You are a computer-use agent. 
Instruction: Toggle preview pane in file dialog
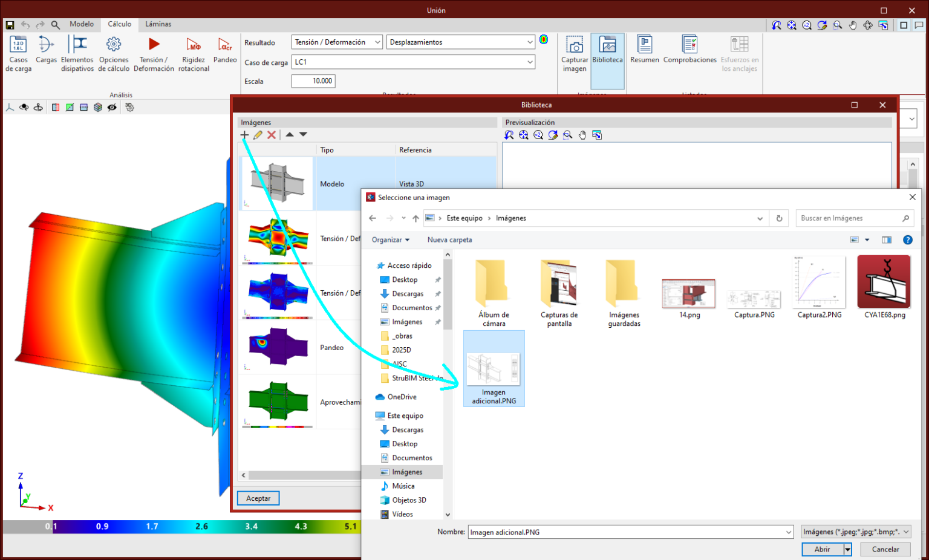coord(886,240)
